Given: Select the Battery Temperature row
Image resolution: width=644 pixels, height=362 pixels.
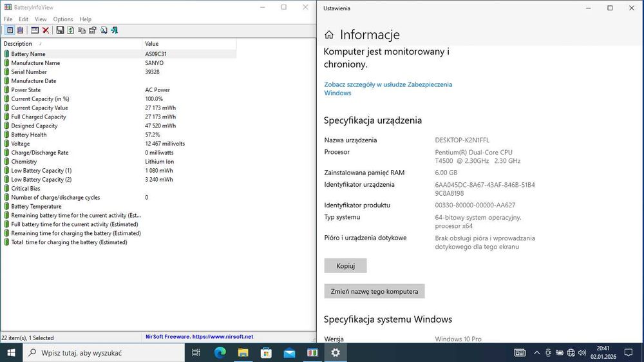Looking at the screenshot, I should (x=118, y=206).
